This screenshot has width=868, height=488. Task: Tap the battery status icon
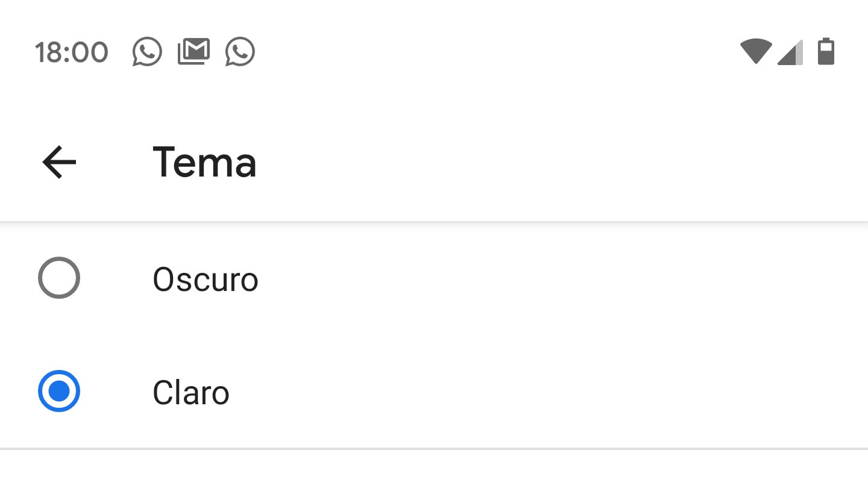click(x=826, y=52)
